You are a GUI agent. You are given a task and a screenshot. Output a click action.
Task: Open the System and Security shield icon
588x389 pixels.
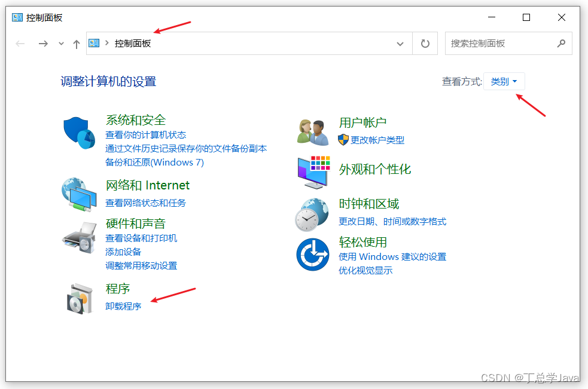pyautogui.click(x=79, y=133)
